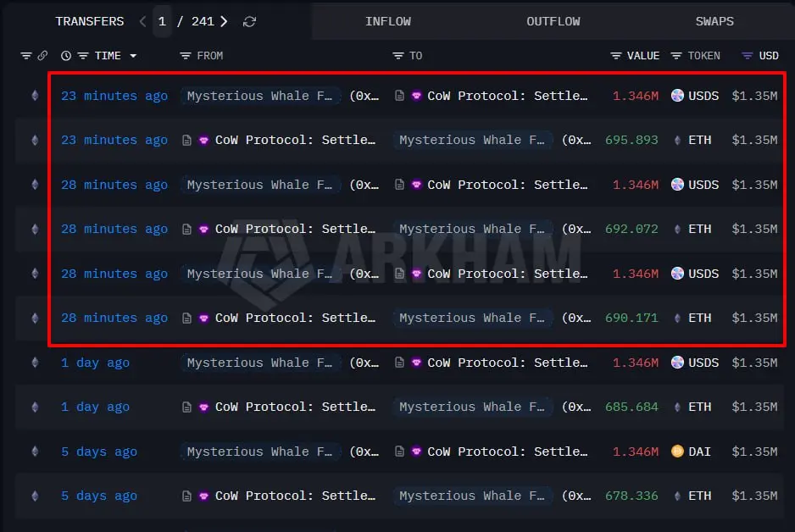Refresh the transfers list
This screenshot has width=795, height=532.
pos(249,21)
